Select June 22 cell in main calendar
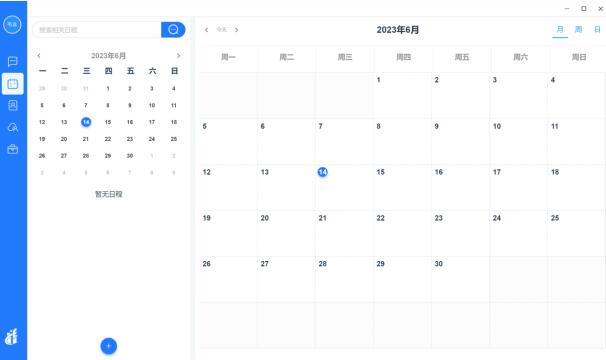 [x=402, y=233]
